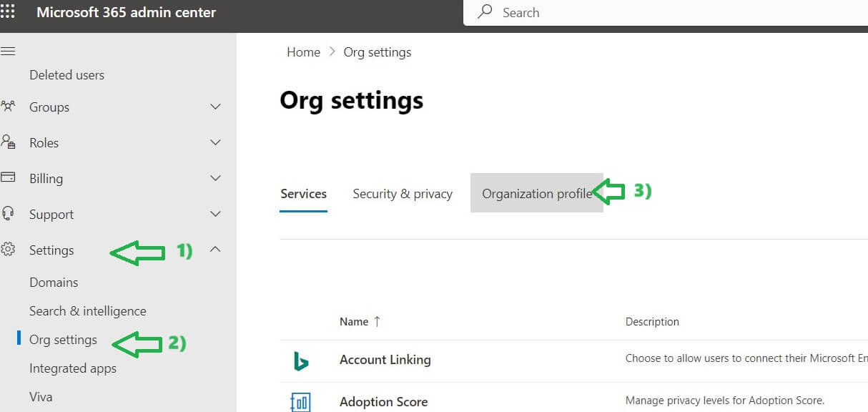Open the app launcher waffle icon

click(8, 12)
